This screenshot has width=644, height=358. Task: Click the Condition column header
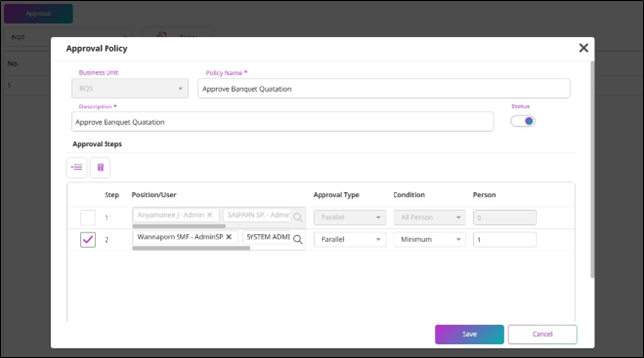point(408,195)
